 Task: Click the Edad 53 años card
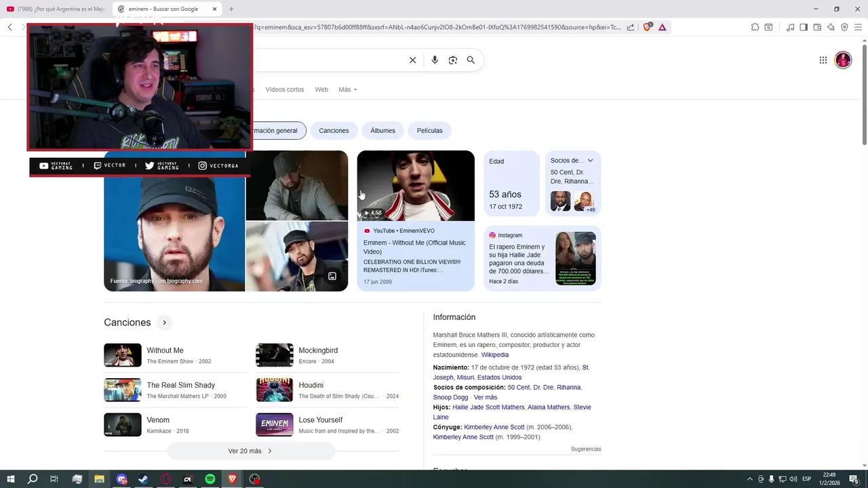click(x=512, y=184)
